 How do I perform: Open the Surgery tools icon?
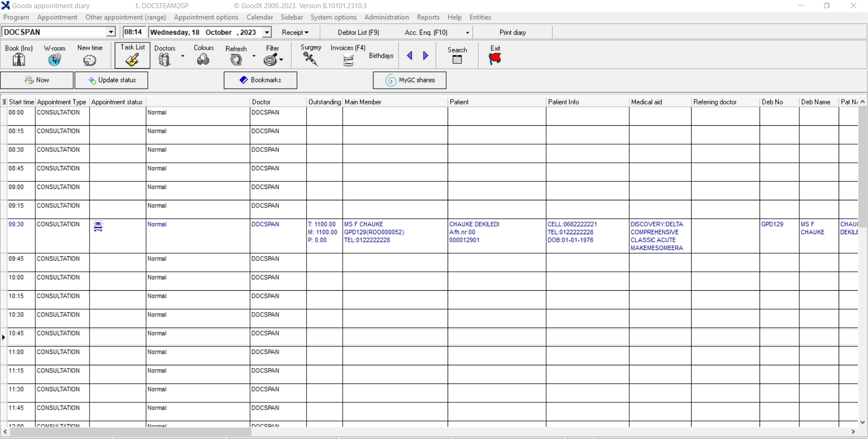311,59
